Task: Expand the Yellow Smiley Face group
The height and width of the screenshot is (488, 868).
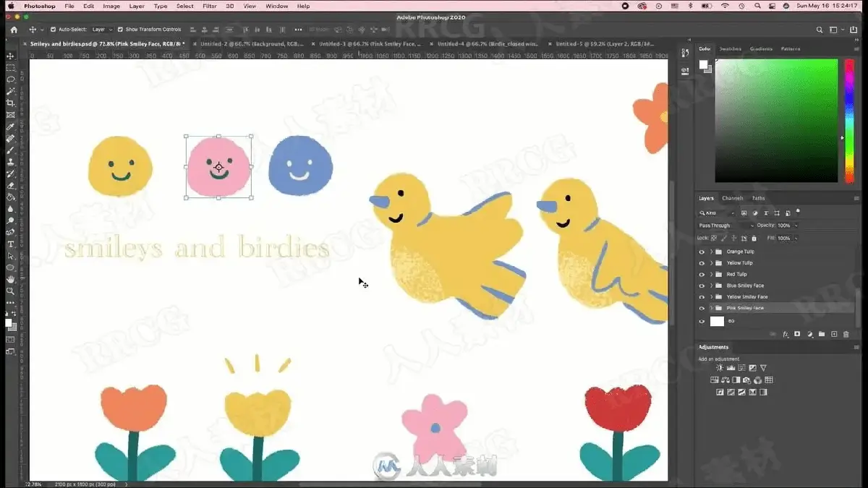Action: [711, 297]
